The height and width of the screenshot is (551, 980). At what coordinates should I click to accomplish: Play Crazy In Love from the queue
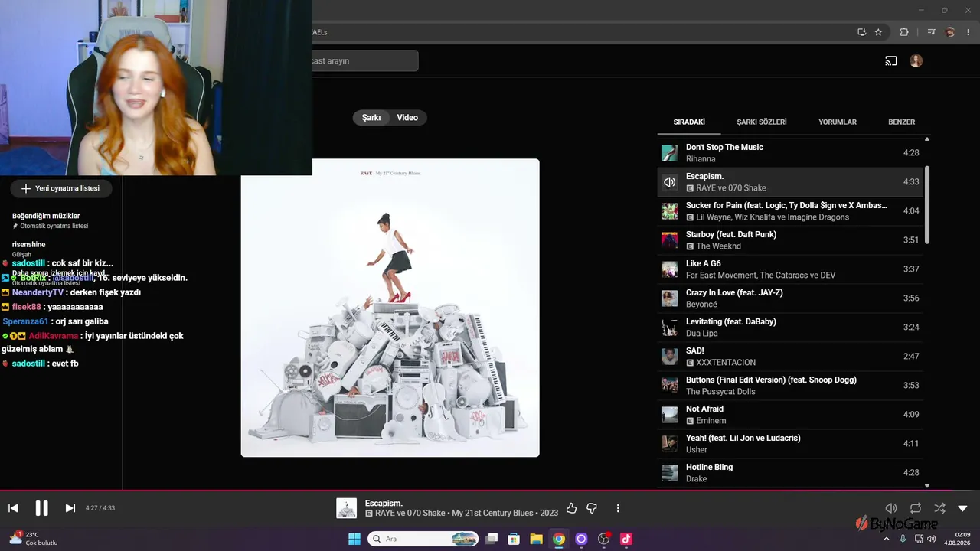coord(790,298)
